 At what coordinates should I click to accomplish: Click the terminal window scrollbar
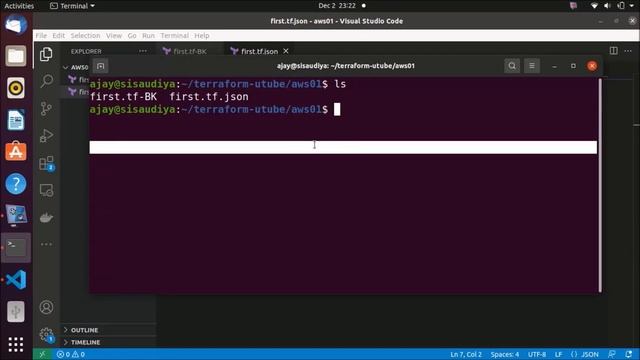click(x=600, y=185)
